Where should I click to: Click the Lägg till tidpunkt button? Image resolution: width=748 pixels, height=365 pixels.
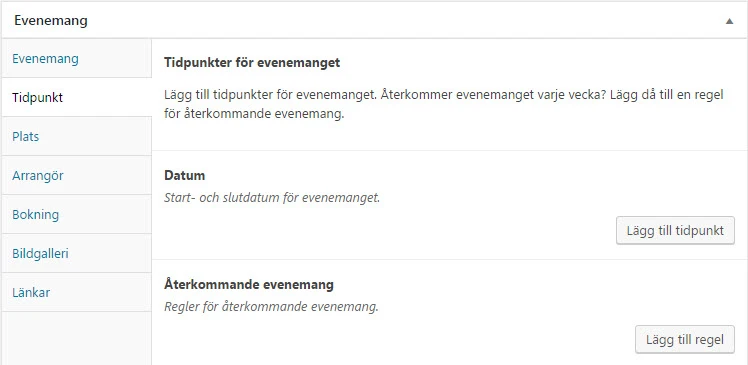pos(675,230)
